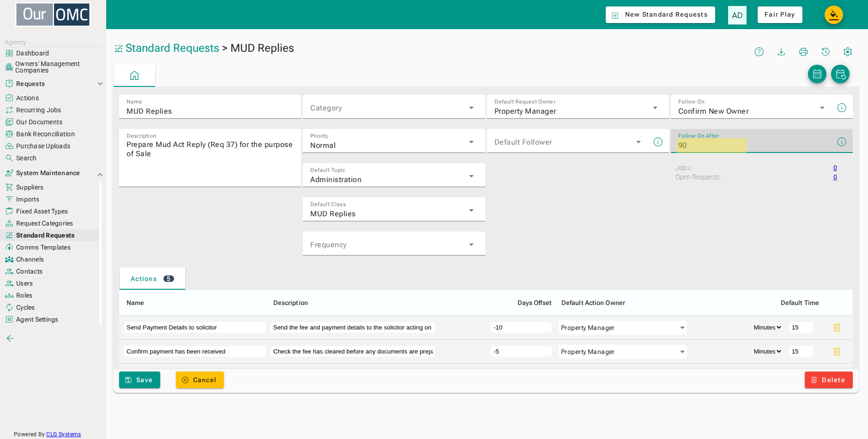Screen dimensions: 868x439
Task: Click the AD user avatar
Action: tap(737, 15)
